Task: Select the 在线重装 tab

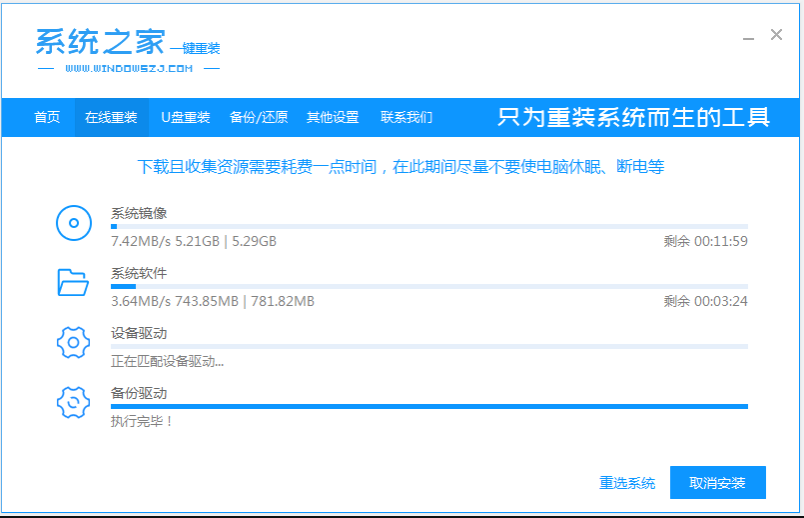Action: point(111,117)
